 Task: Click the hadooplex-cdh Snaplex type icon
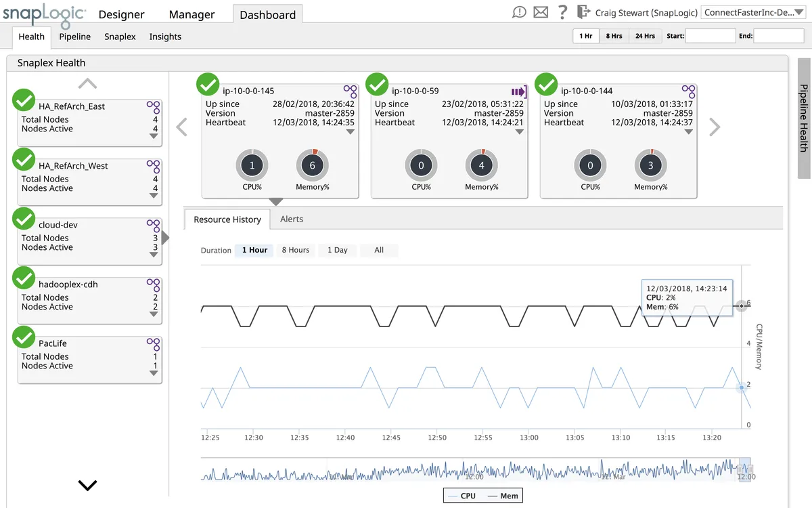point(154,284)
